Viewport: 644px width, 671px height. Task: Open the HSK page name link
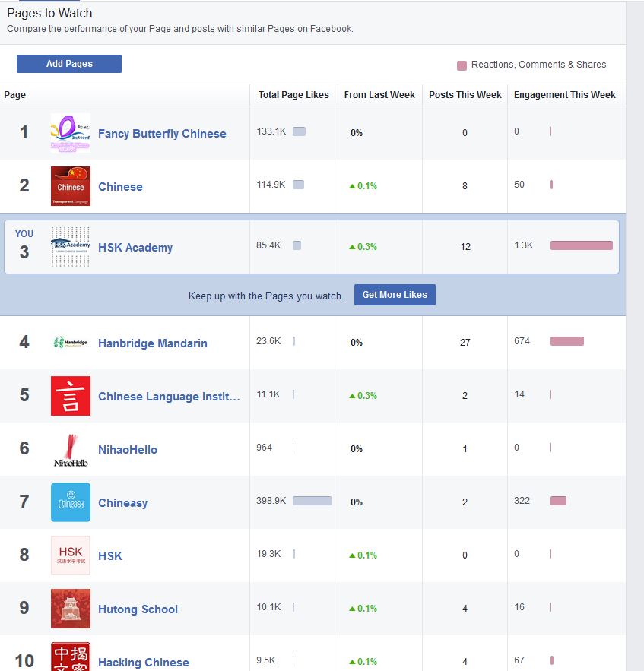click(x=110, y=556)
